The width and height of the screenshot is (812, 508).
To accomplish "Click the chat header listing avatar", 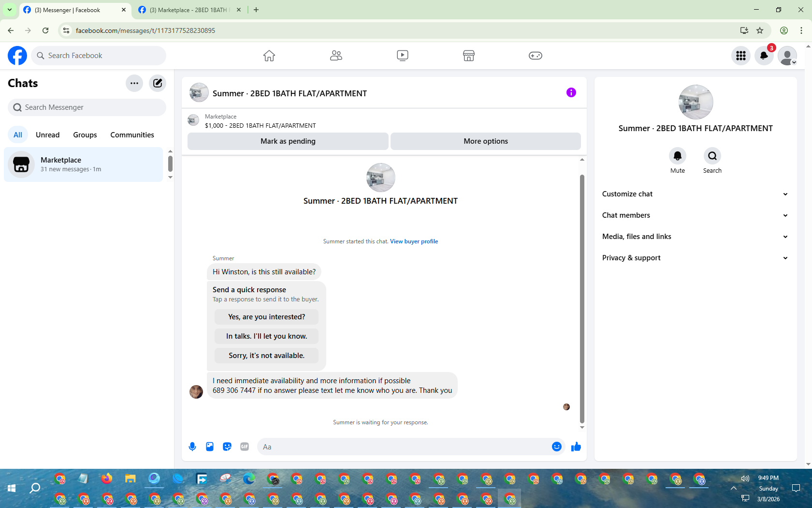I will click(199, 92).
